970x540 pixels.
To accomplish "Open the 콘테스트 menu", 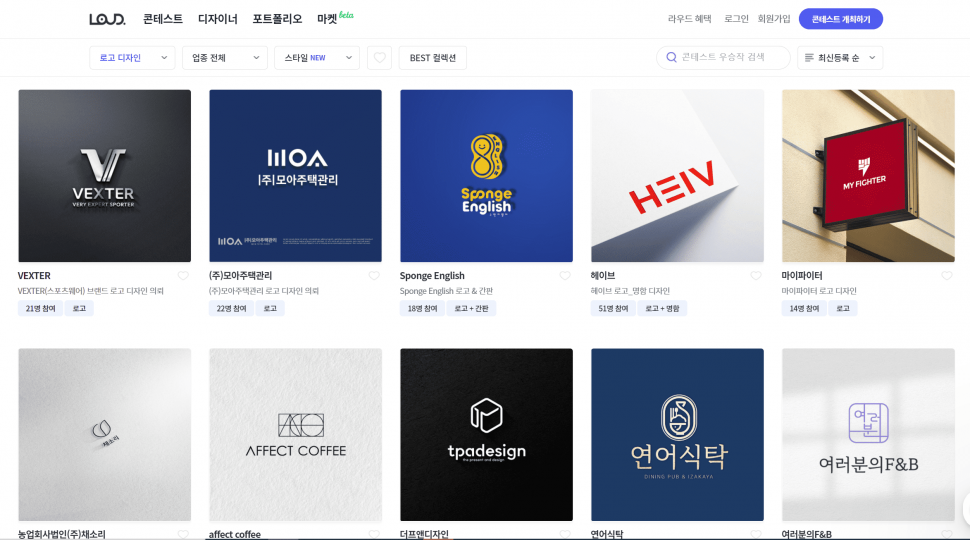I will [x=163, y=19].
